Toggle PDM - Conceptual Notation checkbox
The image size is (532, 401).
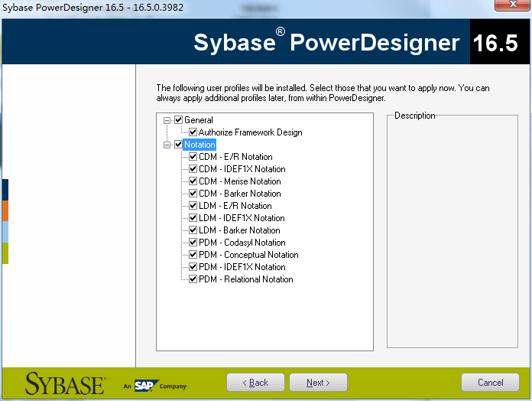tap(193, 254)
